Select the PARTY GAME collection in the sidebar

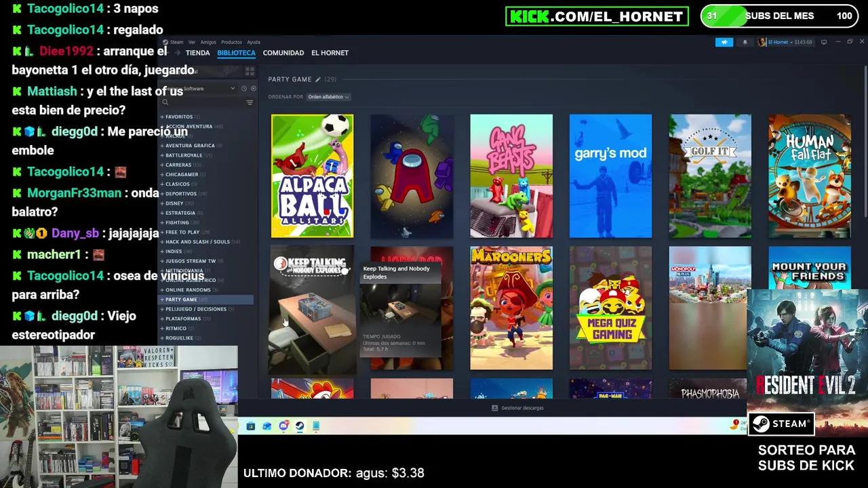click(x=206, y=300)
